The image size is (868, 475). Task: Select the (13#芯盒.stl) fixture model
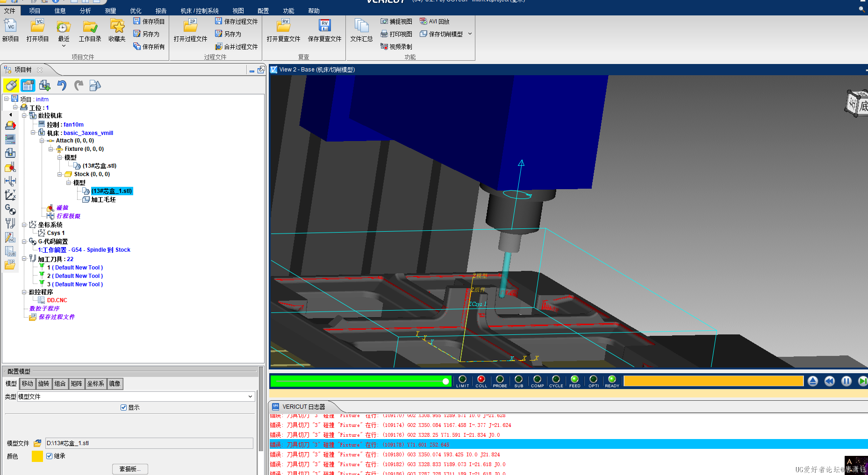pos(99,166)
